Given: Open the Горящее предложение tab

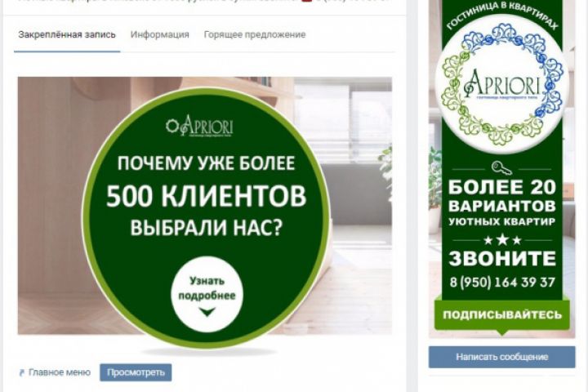Looking at the screenshot, I should point(255,34).
